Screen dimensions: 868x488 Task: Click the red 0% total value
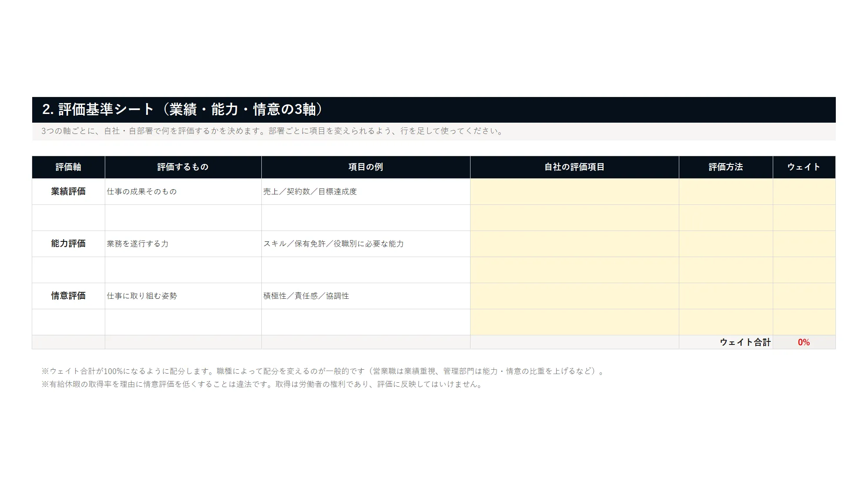click(804, 342)
